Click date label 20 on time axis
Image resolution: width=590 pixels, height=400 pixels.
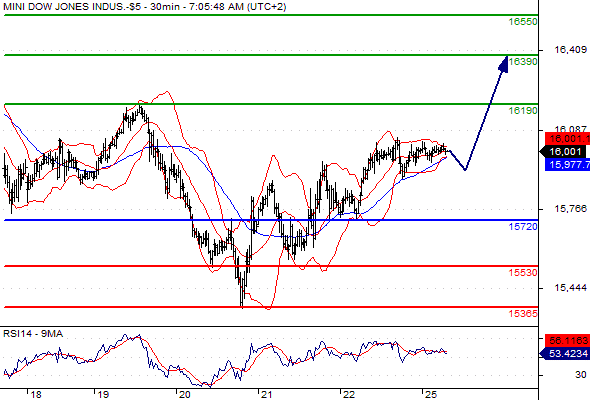pos(184,395)
